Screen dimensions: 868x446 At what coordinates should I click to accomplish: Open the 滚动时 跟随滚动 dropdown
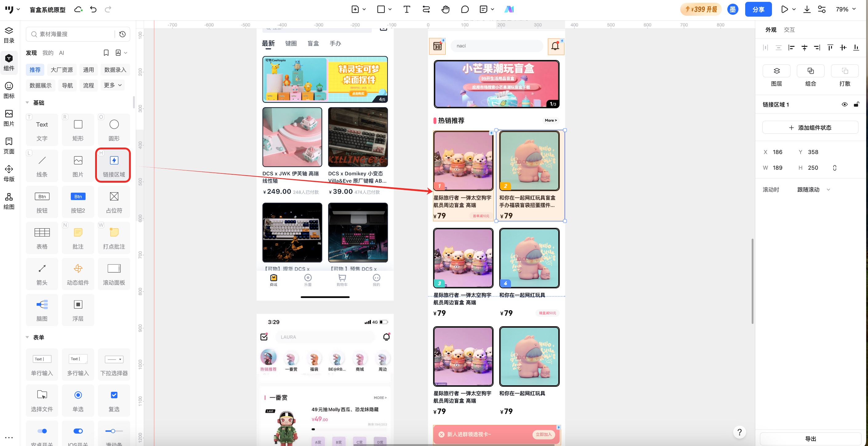[814, 190]
